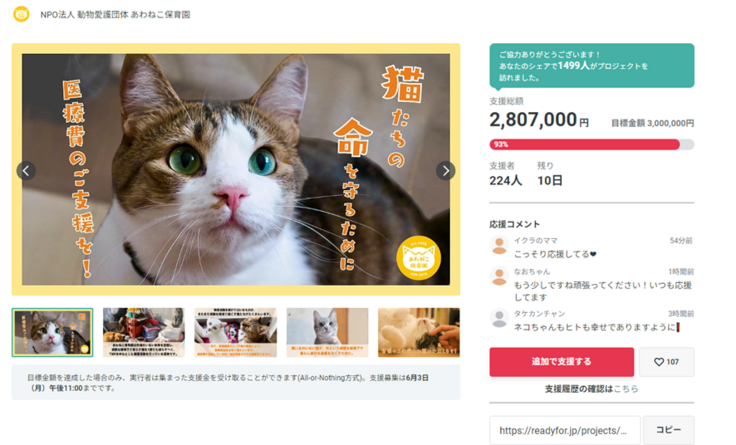
Task: Open the NPO法人 動物愛護団体 あわねこ保育園 organization name
Action: tap(115, 15)
